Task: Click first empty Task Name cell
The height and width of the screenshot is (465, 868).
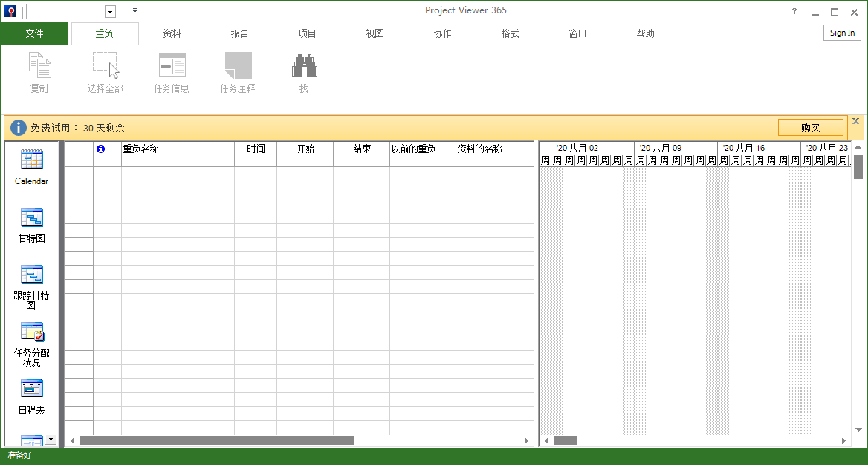Action: coord(178,174)
